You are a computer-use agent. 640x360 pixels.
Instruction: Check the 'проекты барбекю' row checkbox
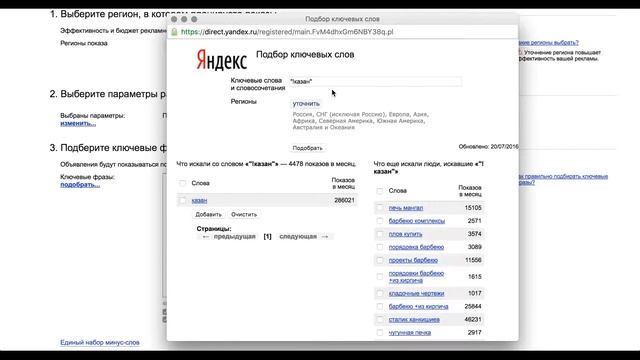[380, 260]
